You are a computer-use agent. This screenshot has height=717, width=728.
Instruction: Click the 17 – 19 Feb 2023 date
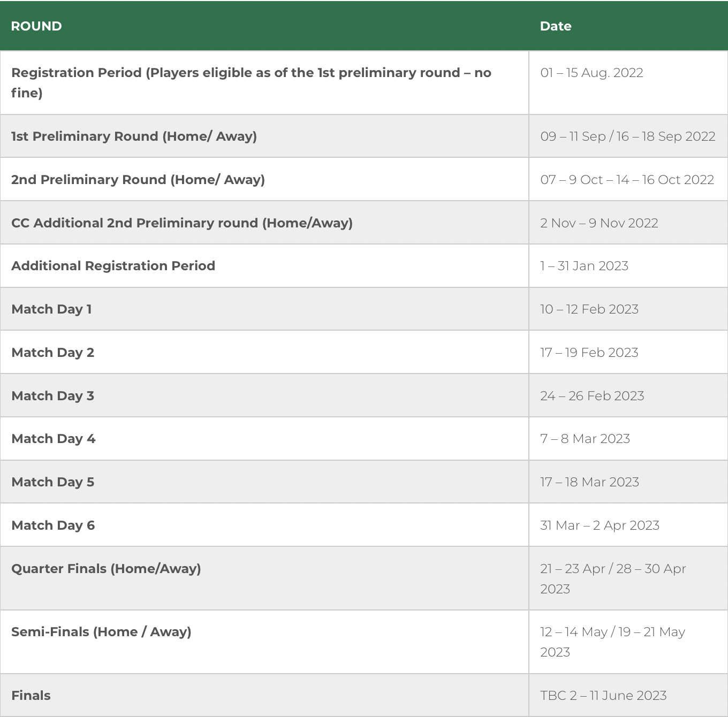pyautogui.click(x=589, y=353)
